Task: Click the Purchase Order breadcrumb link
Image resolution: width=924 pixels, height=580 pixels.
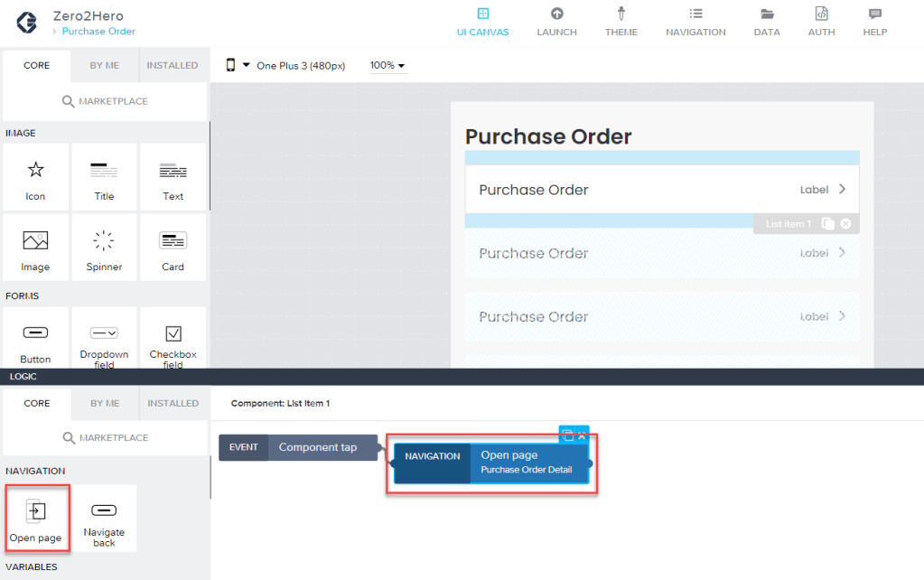Action: pos(98,32)
